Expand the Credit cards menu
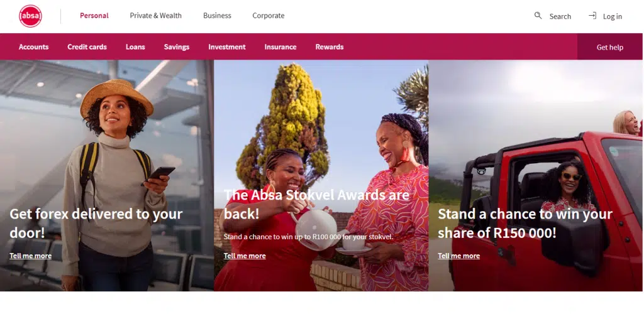Image resolution: width=644 pixels, height=319 pixels. (87, 46)
